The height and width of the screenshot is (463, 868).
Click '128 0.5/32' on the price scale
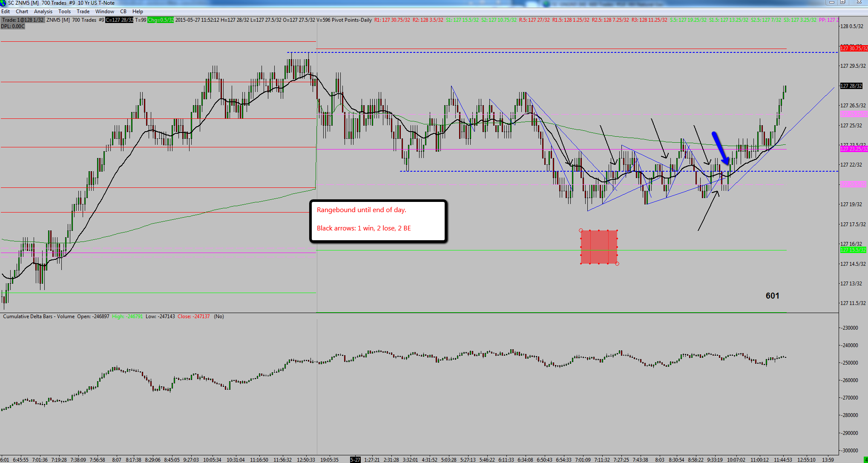(x=853, y=26)
